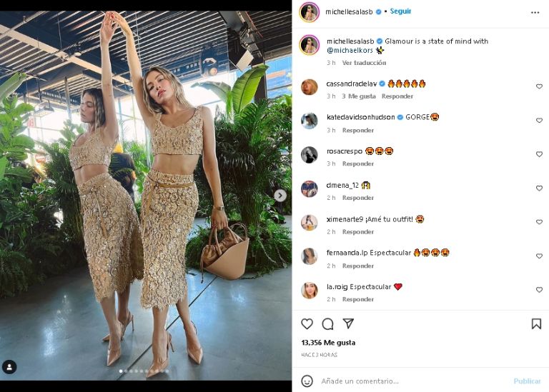Reply to rosacrespo's comment
The width and height of the screenshot is (549, 392).
358,164
